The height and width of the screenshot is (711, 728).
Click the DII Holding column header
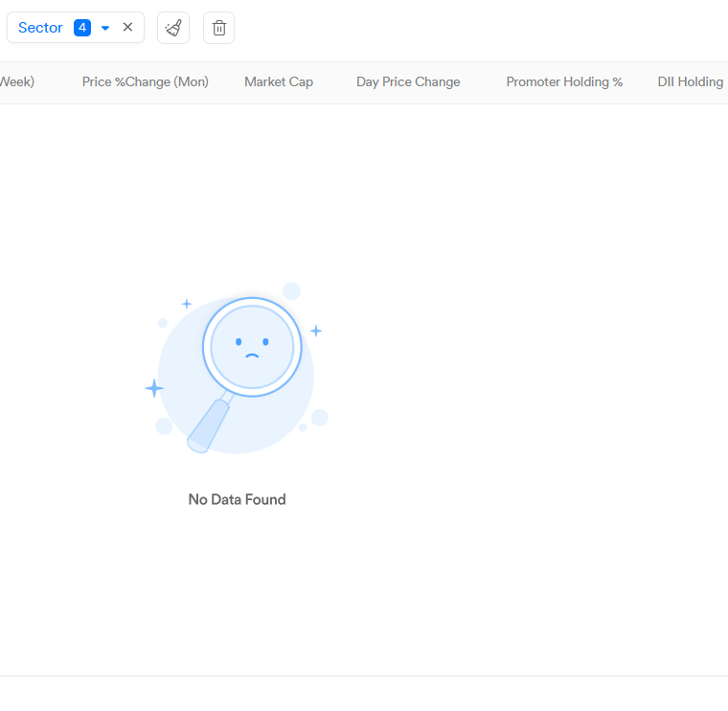(691, 81)
